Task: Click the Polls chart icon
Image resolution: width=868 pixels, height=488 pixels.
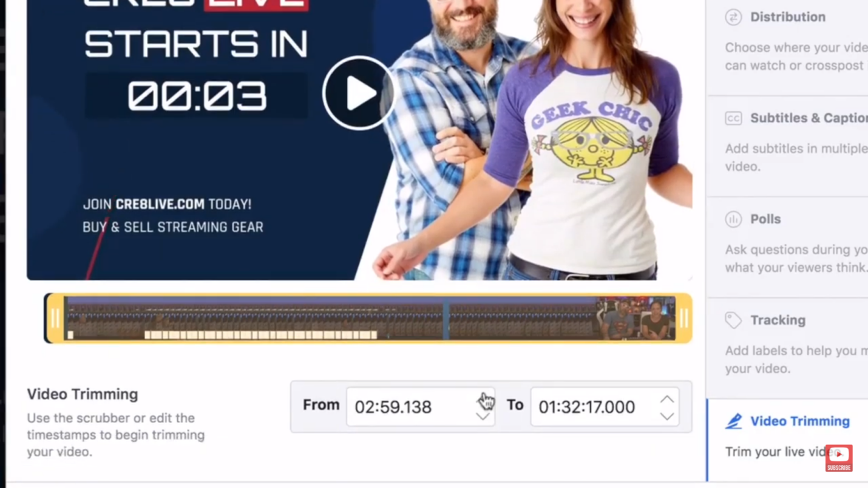Action: click(x=733, y=219)
